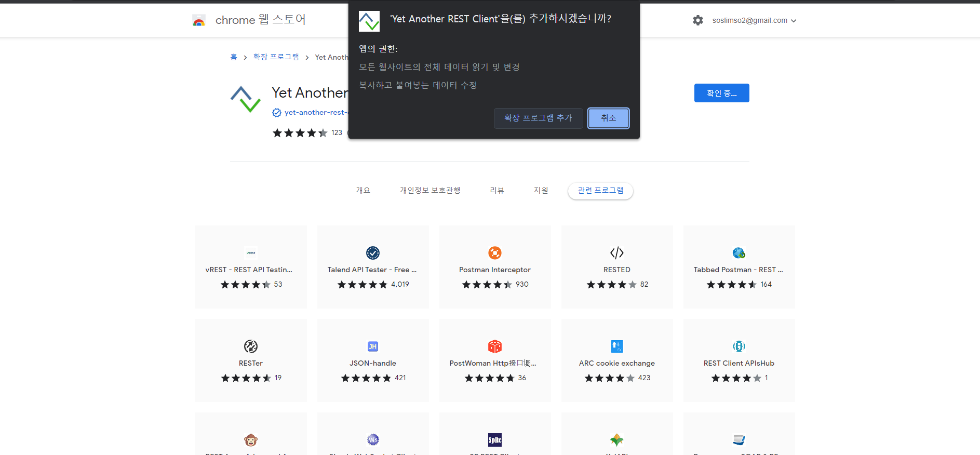This screenshot has height=455, width=980.
Task: Open the SpRc extension icon
Action: click(x=495, y=440)
